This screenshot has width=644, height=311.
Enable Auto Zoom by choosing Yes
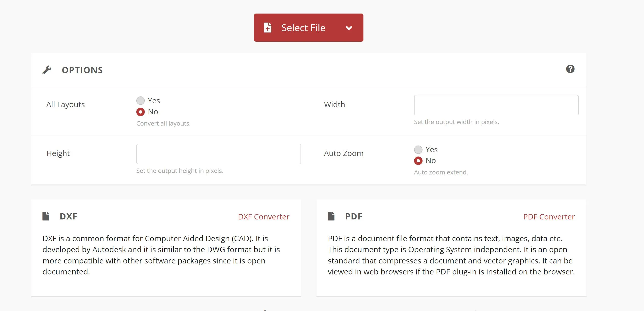(418, 149)
